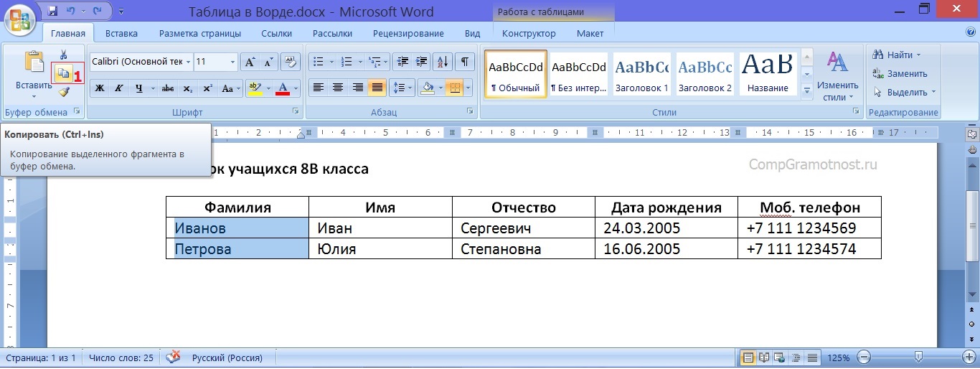
Task: Click the Increase Indent icon
Action: [x=422, y=62]
